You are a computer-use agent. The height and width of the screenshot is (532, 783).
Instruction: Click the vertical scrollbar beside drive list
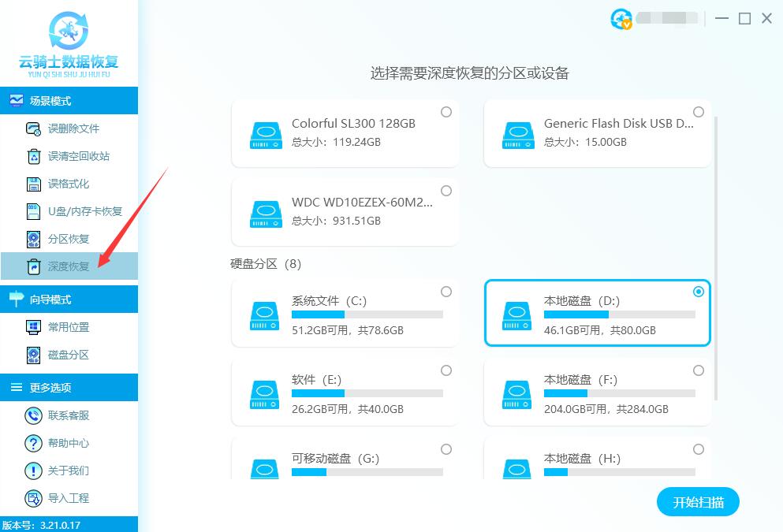(716, 258)
